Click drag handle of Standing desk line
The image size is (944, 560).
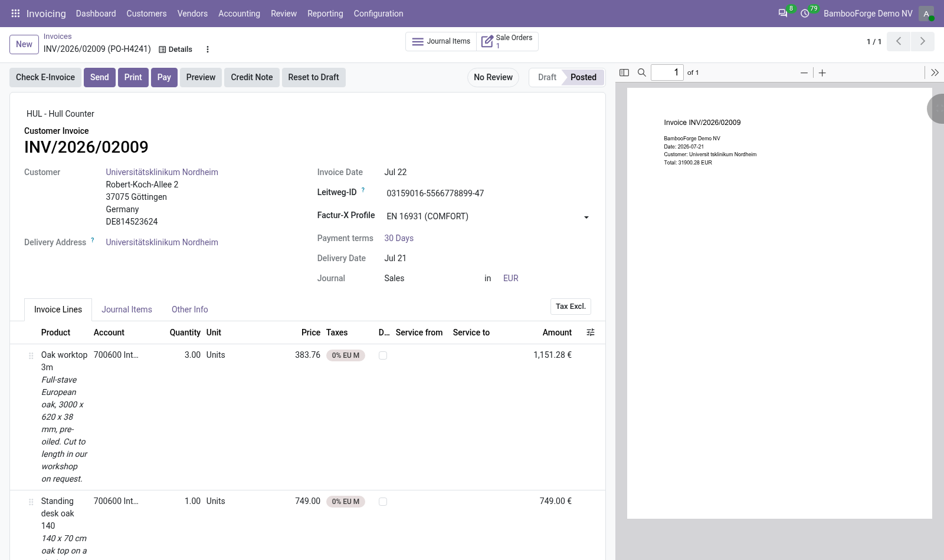[x=31, y=502]
